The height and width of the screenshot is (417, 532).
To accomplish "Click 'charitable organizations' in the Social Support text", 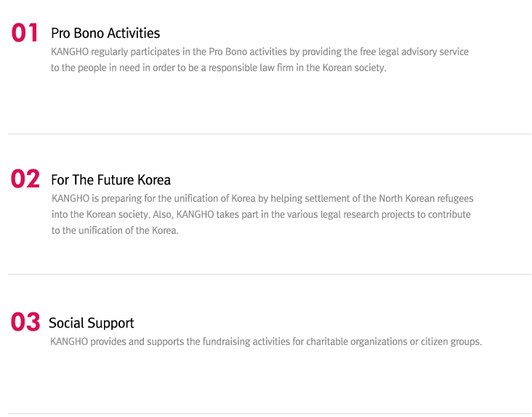I will click(357, 341).
